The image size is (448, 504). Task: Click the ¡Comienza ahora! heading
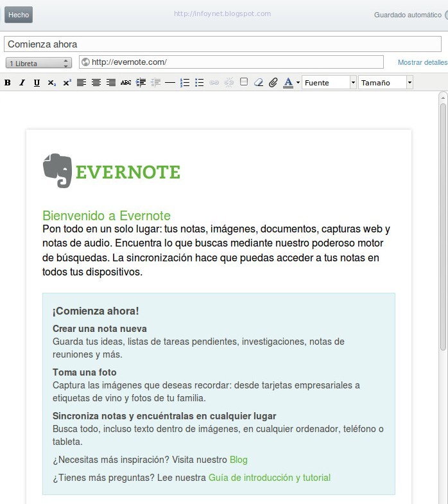[x=96, y=311]
